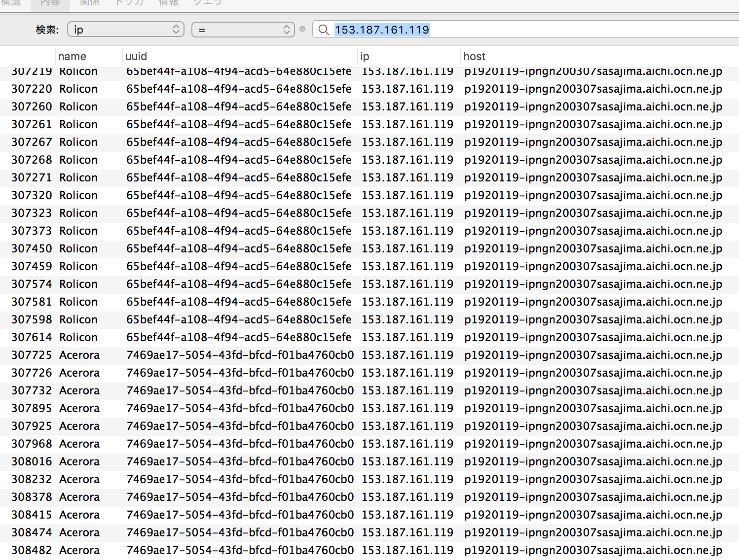
Task: Select the id cell 307574
Action: click(x=32, y=284)
